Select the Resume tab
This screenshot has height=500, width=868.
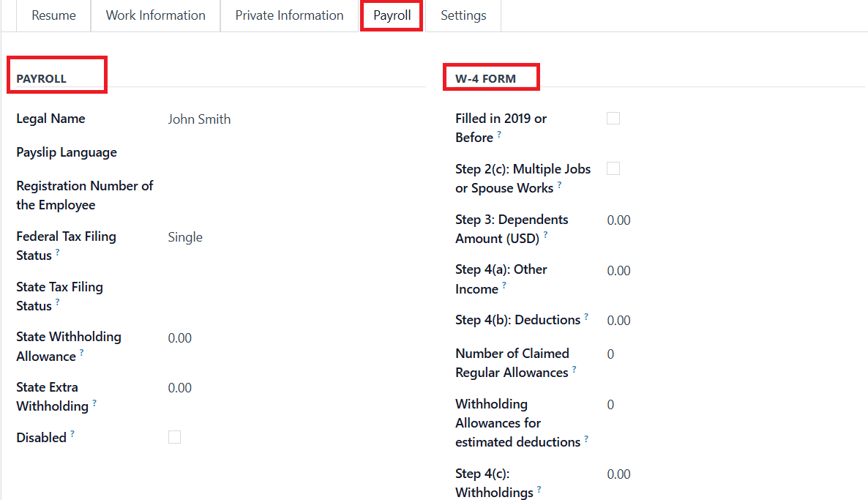point(53,15)
